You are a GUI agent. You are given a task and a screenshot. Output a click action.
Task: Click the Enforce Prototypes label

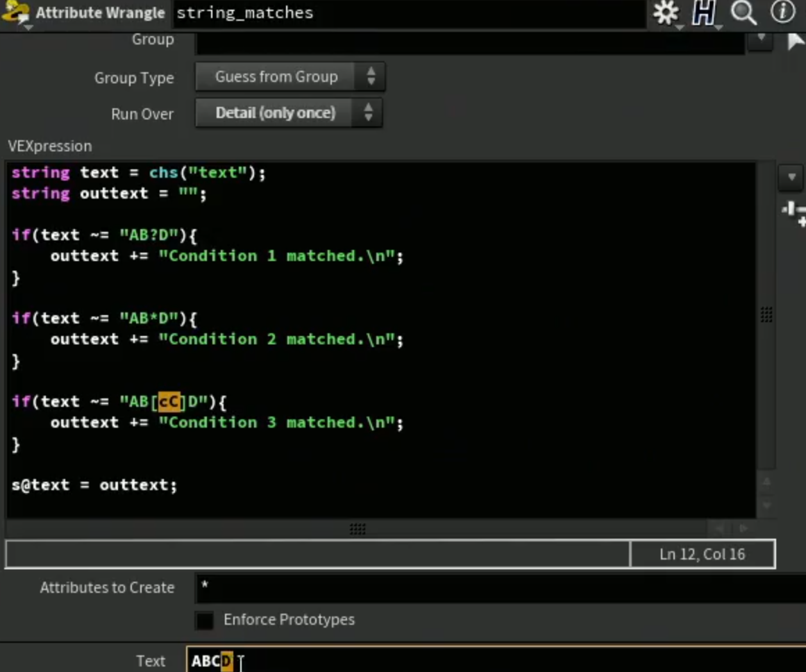pos(289,619)
